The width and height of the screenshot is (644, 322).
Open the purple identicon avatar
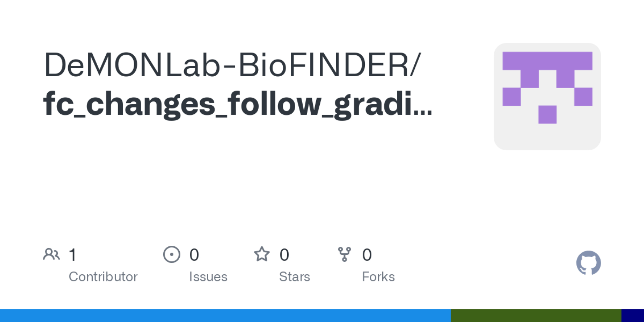pyautogui.click(x=547, y=97)
